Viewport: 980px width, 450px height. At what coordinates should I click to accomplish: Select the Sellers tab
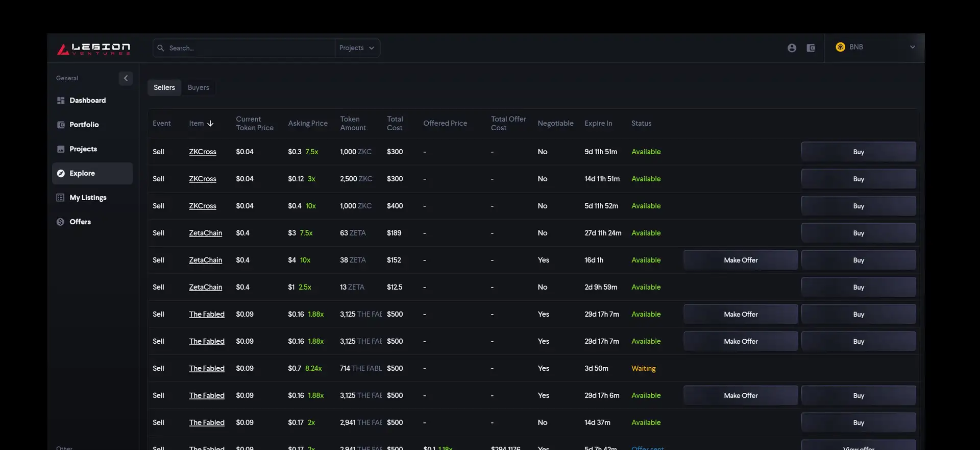164,88
